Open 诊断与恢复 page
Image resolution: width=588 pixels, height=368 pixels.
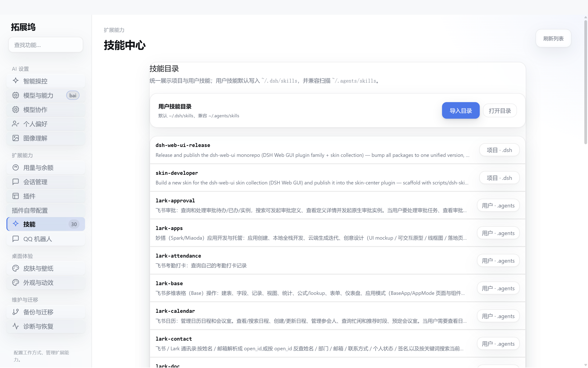pos(46,326)
